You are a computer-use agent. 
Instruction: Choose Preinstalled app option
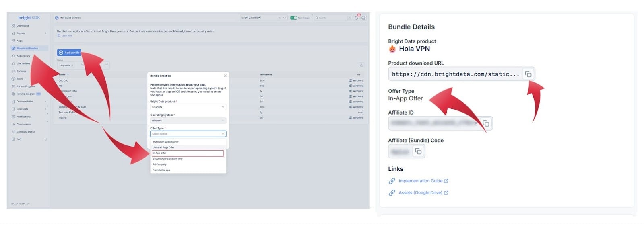click(188, 170)
